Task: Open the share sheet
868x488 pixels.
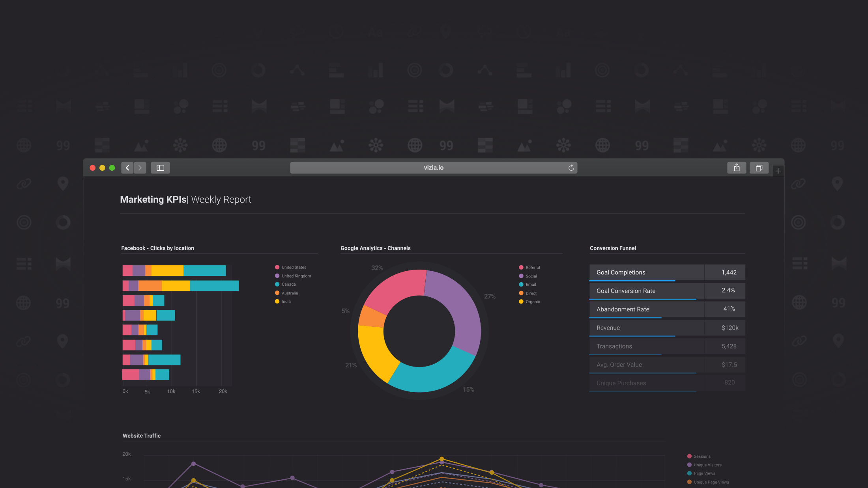Action: click(736, 168)
